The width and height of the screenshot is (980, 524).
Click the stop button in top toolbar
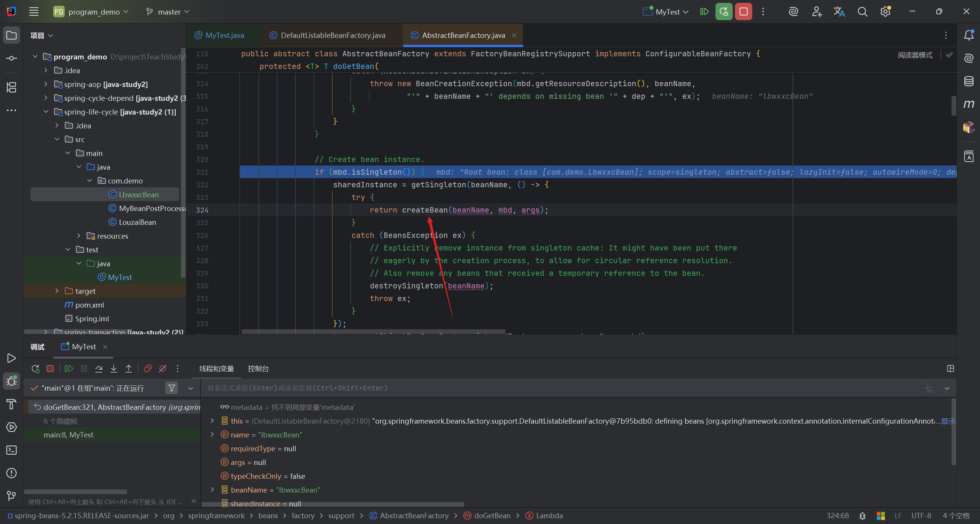(x=743, y=11)
